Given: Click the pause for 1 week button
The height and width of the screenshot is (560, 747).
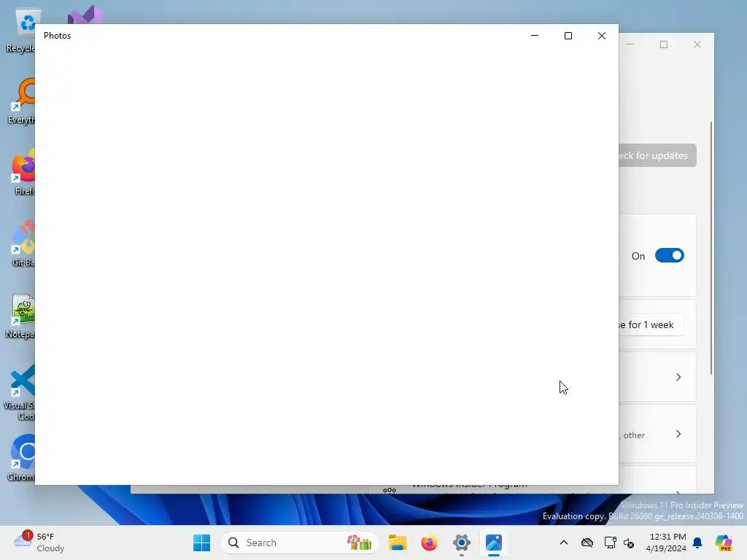Looking at the screenshot, I should [651, 324].
